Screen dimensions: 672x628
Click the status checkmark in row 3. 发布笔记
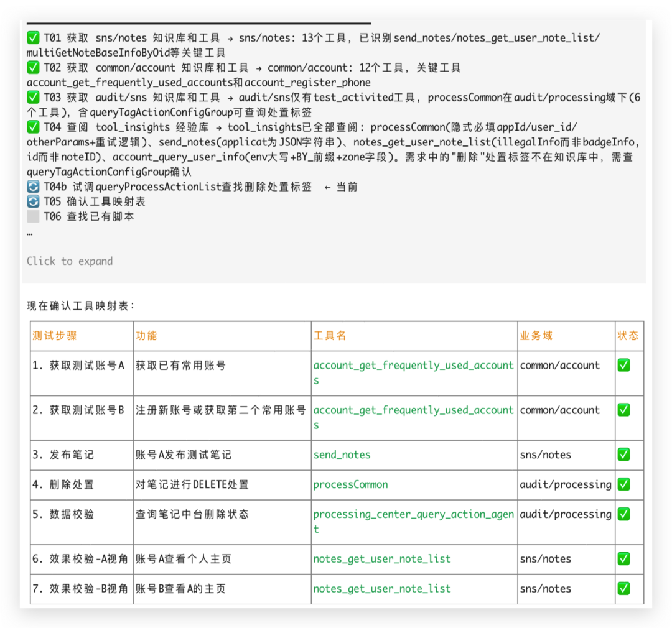pyautogui.click(x=623, y=455)
